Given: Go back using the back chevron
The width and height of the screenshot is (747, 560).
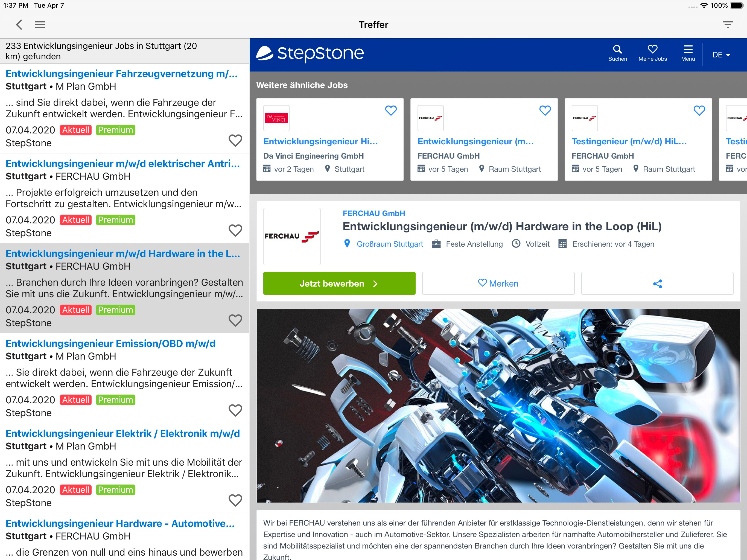Looking at the screenshot, I should 19,25.
